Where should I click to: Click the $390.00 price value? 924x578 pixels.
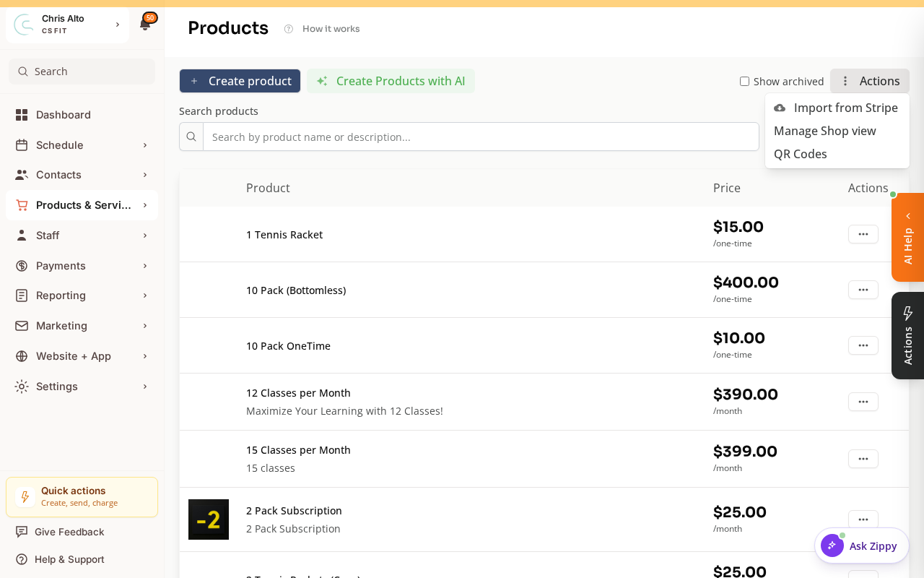click(x=746, y=394)
